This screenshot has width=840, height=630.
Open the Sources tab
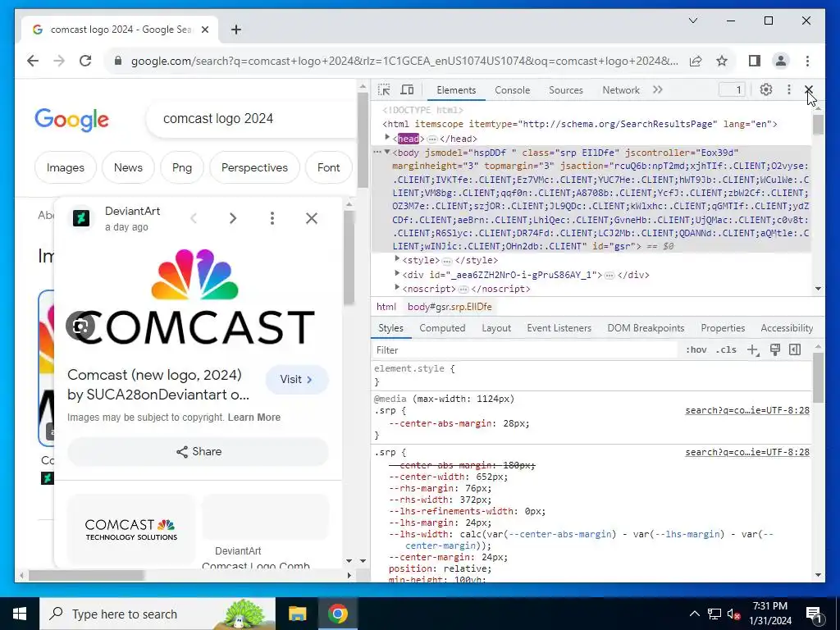(566, 90)
